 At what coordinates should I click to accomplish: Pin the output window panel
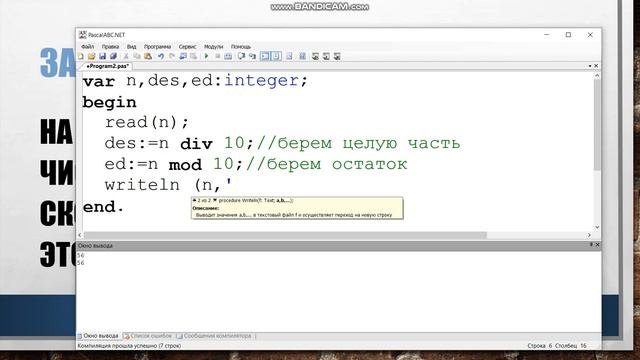click(591, 244)
